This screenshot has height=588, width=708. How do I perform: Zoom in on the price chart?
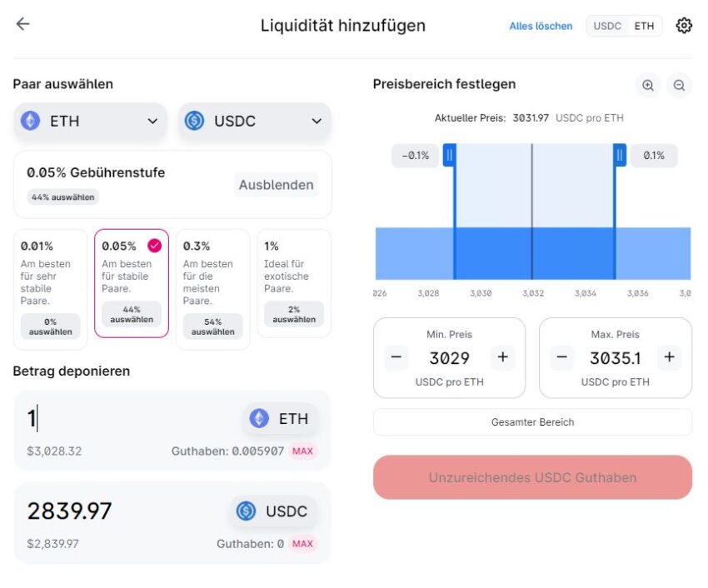648,85
